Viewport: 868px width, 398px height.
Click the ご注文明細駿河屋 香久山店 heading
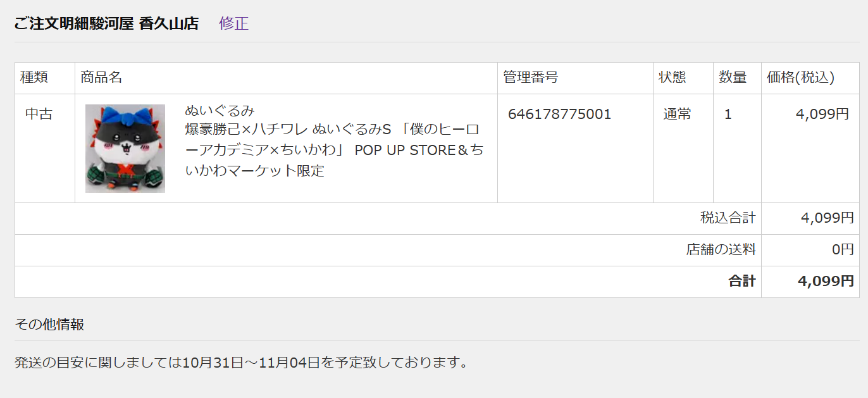(106, 23)
